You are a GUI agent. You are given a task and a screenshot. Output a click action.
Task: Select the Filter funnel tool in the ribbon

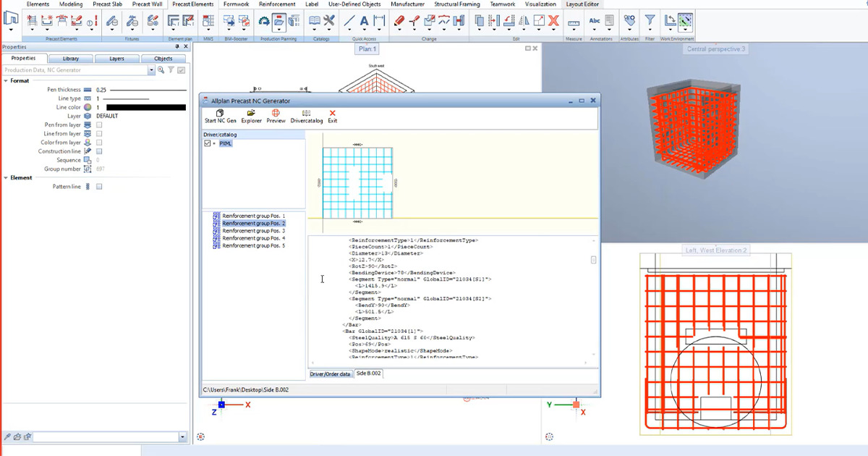pyautogui.click(x=650, y=21)
